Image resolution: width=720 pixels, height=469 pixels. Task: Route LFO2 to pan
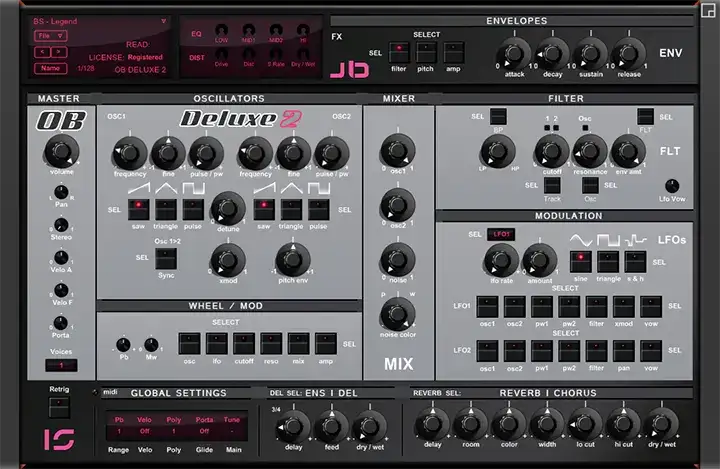point(624,351)
